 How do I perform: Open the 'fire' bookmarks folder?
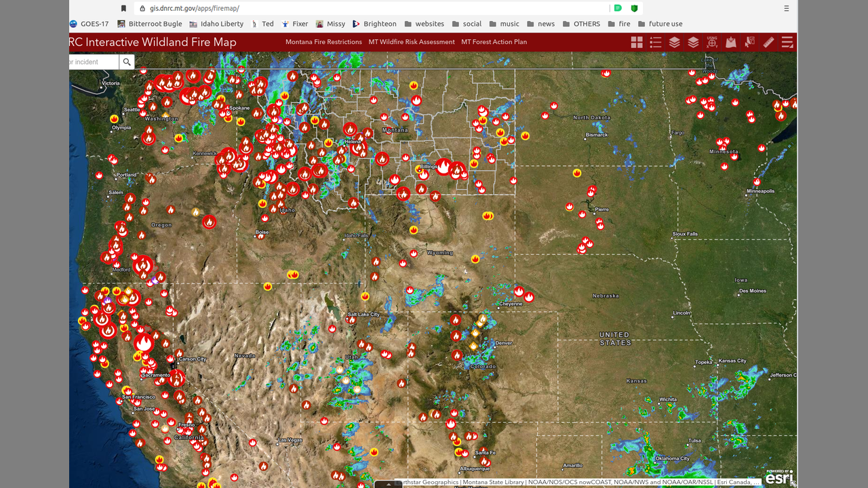(x=618, y=24)
